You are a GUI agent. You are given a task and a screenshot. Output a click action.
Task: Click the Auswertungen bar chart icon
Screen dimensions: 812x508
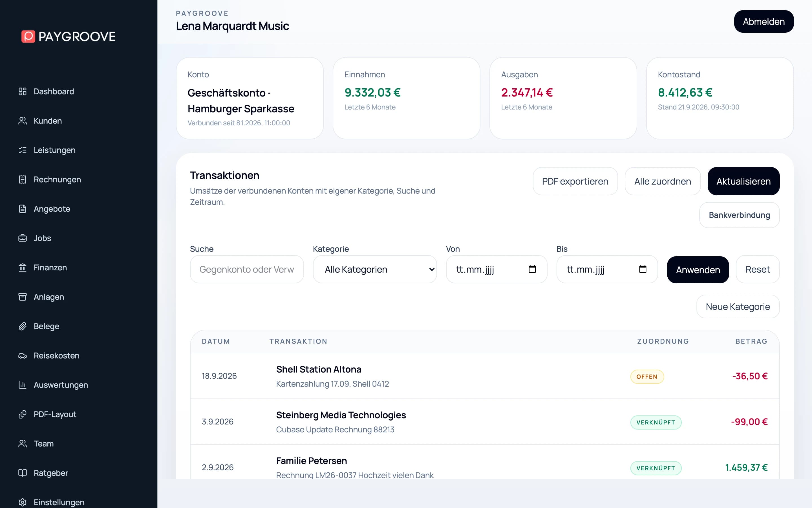point(23,385)
